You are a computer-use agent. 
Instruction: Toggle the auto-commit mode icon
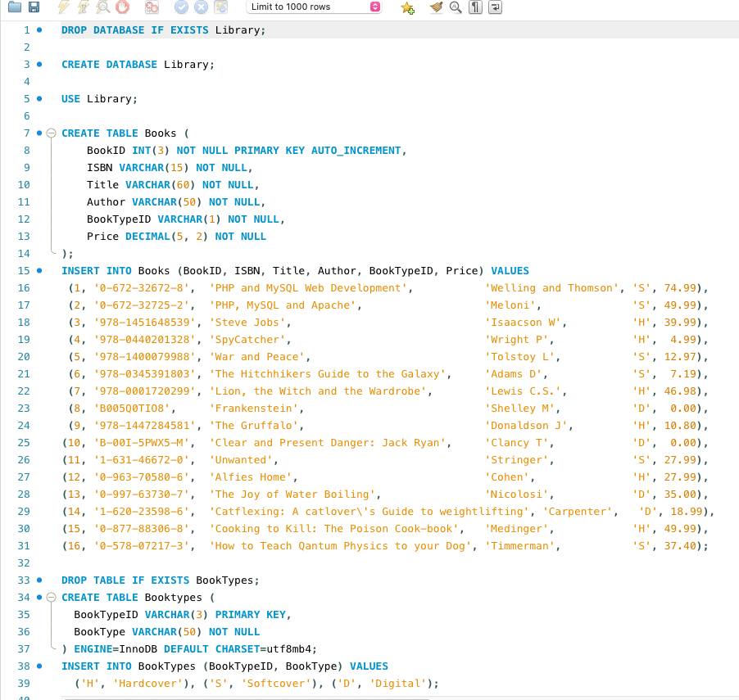click(220, 7)
